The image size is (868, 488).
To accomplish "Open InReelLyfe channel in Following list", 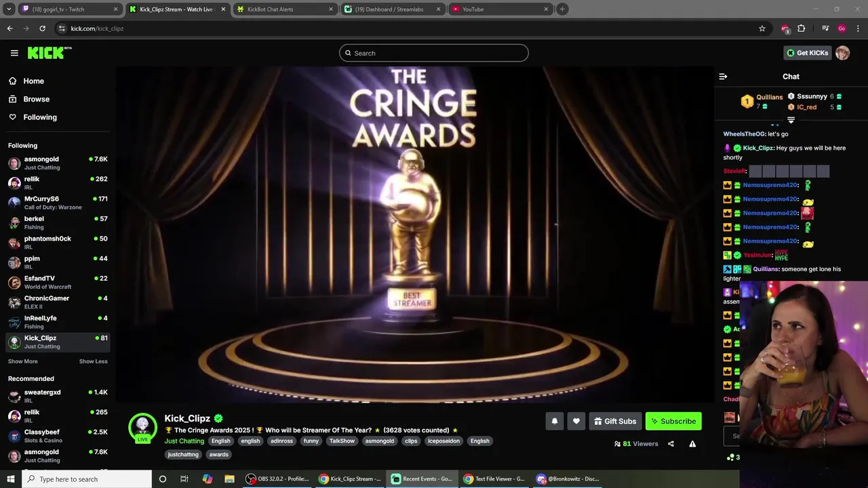I will (x=58, y=322).
